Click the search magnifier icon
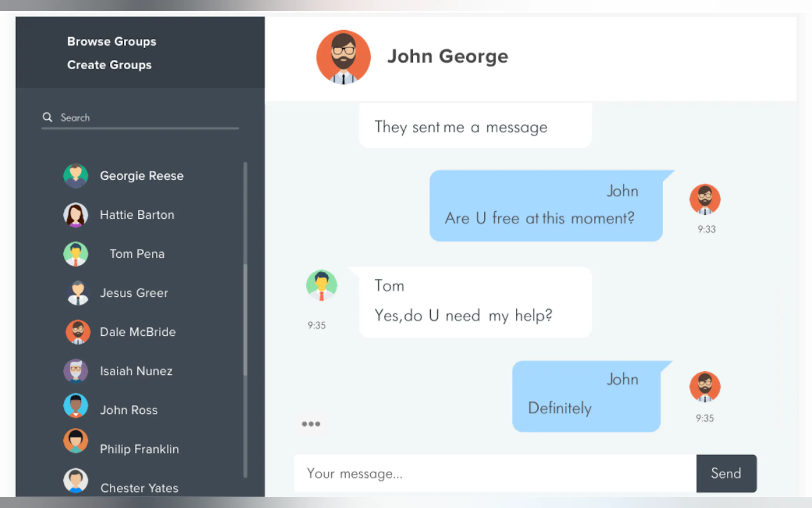The width and height of the screenshot is (812, 508). point(47,117)
